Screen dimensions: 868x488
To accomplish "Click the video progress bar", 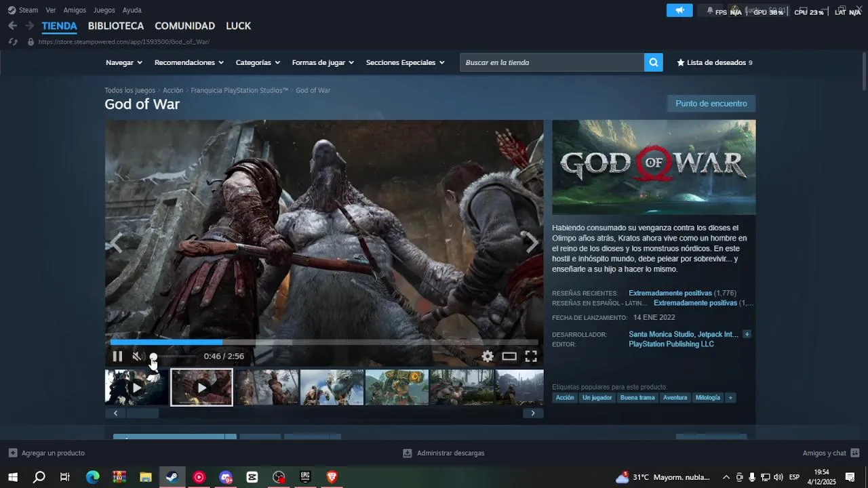I will (x=324, y=342).
